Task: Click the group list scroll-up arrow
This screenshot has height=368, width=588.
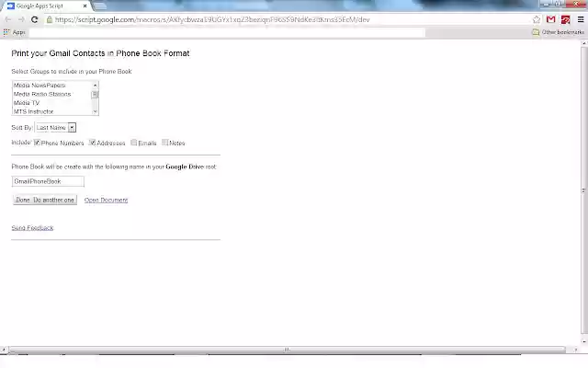Action: pos(95,86)
